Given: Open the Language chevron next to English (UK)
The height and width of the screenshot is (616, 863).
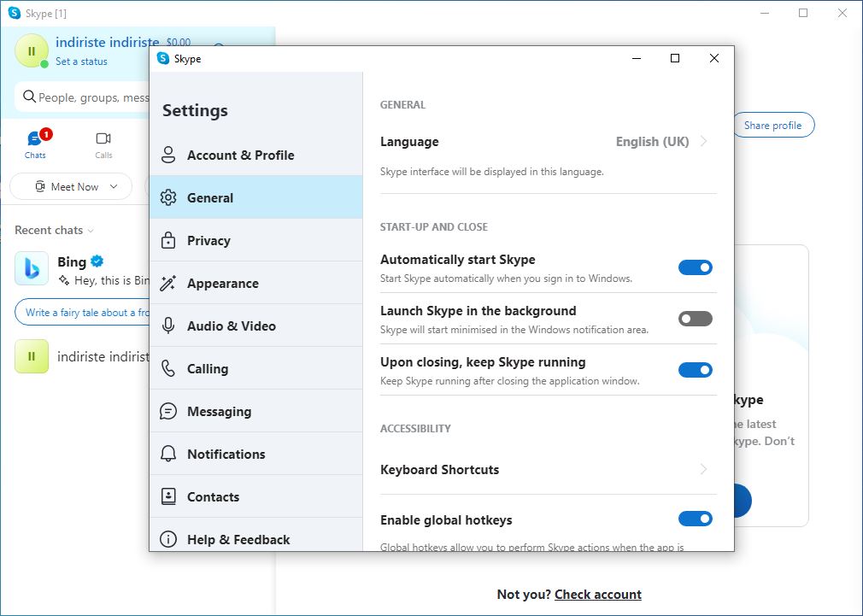Looking at the screenshot, I should coord(703,142).
